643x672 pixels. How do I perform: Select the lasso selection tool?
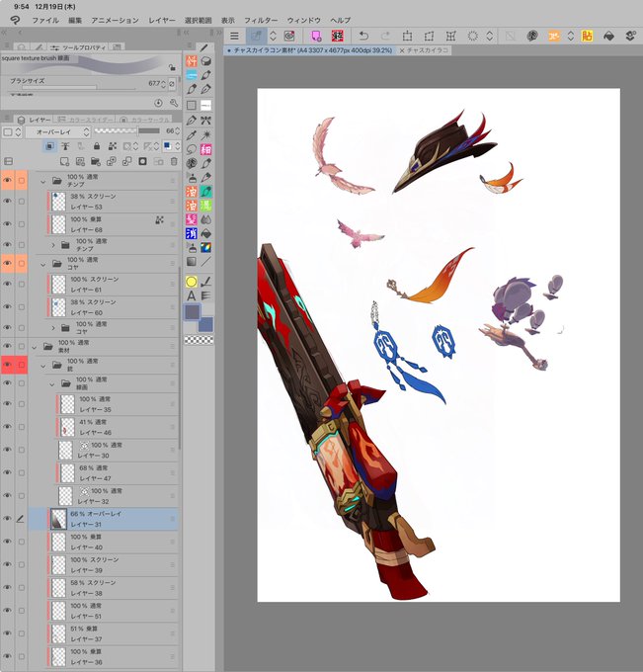192,149
